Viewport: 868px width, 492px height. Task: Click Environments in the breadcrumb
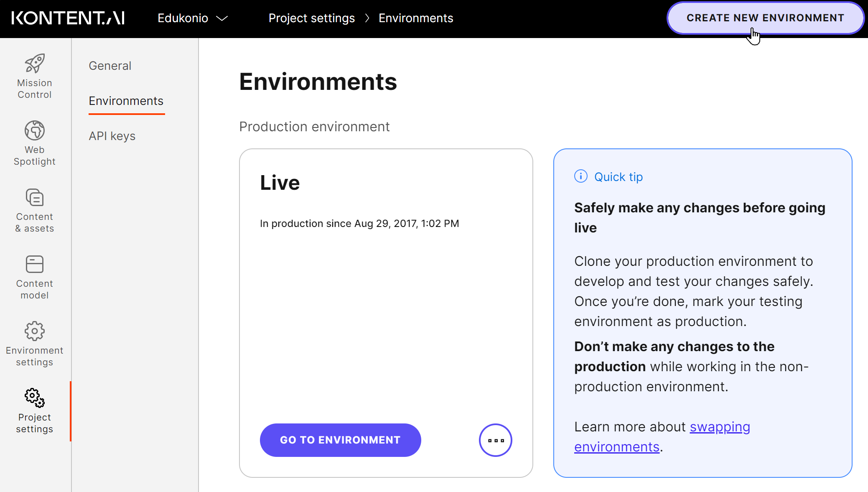click(x=416, y=18)
